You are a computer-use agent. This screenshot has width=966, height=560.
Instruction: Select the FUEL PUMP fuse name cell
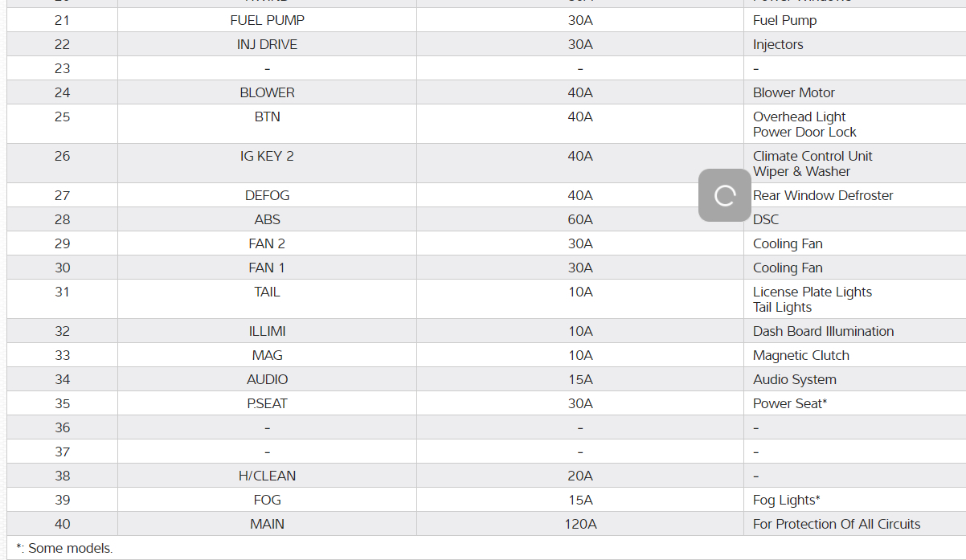(267, 20)
